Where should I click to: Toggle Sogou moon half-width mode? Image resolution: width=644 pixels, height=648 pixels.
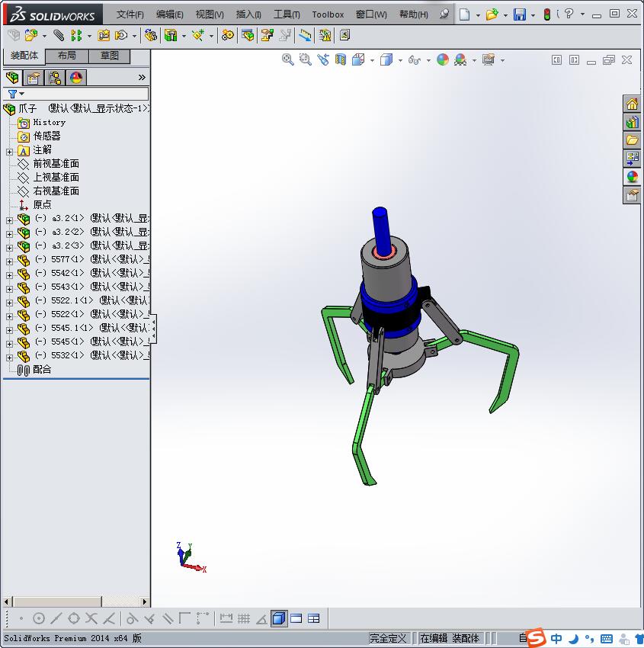(573, 639)
